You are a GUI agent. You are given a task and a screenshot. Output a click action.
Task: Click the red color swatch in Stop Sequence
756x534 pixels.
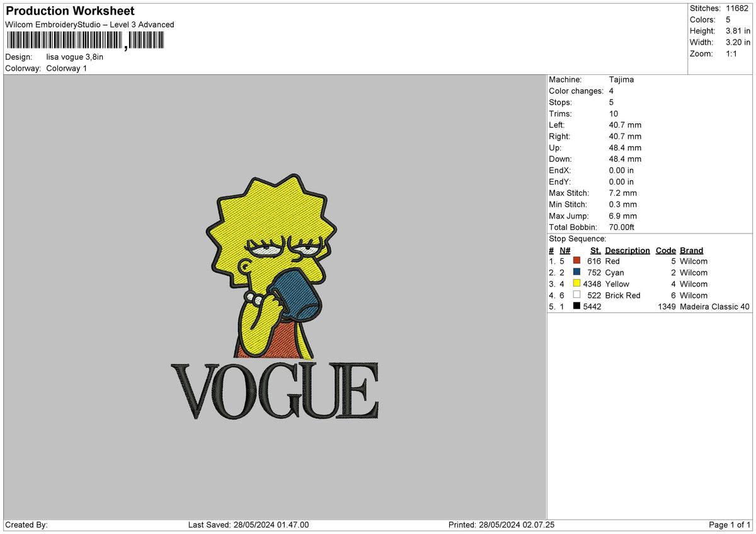tap(576, 261)
